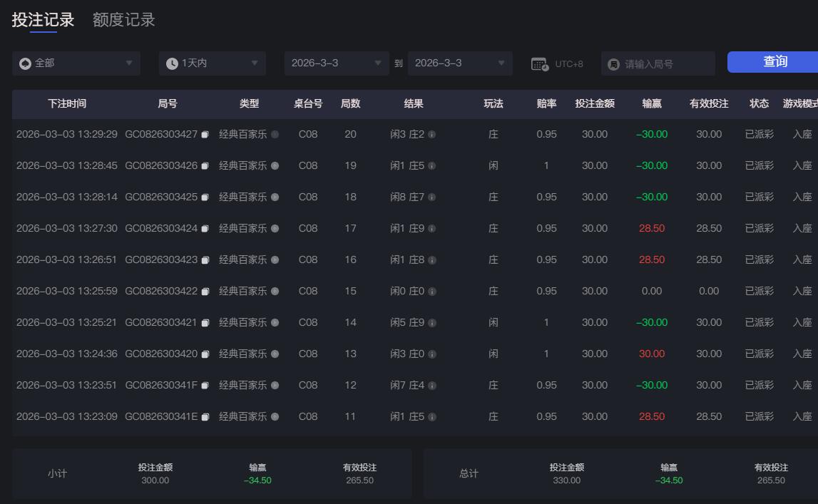The height and width of the screenshot is (504, 818).
Task: Copy game ID GC082630341E on the last row
Action: click(x=205, y=416)
